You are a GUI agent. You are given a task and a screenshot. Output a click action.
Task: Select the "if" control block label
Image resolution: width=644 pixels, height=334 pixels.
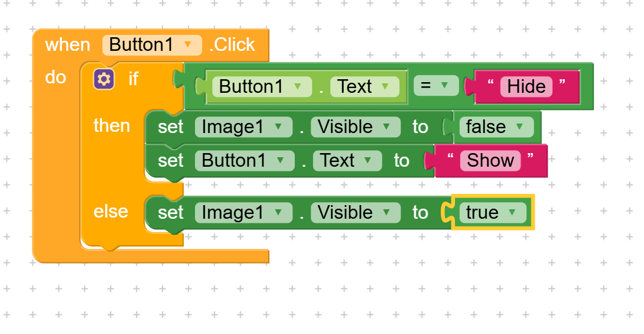coord(133,79)
